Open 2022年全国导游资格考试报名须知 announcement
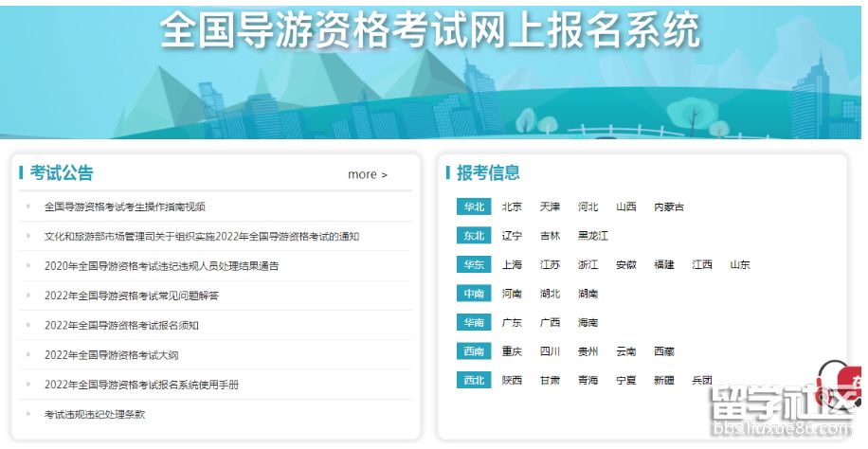 coord(120,325)
